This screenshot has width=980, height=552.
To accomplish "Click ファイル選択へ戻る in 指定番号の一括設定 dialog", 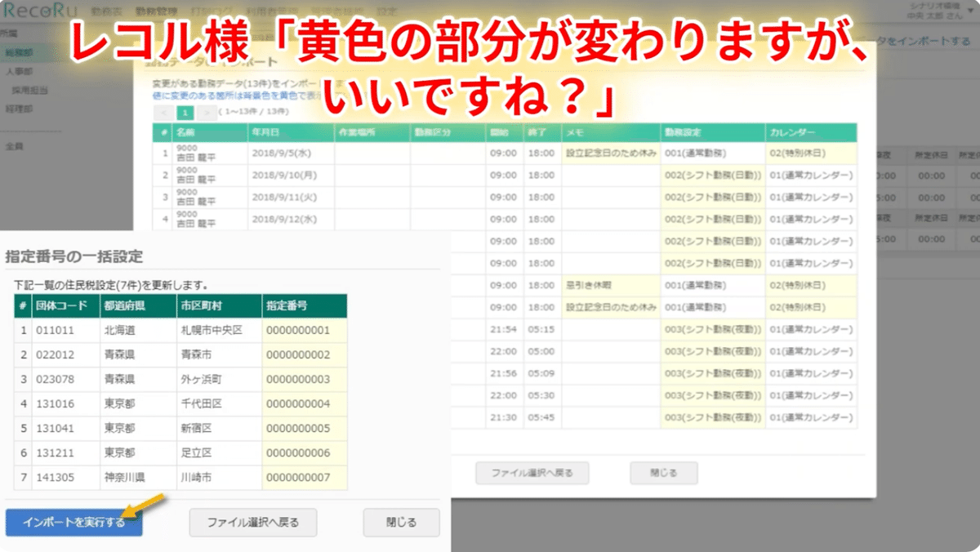I will (x=253, y=523).
